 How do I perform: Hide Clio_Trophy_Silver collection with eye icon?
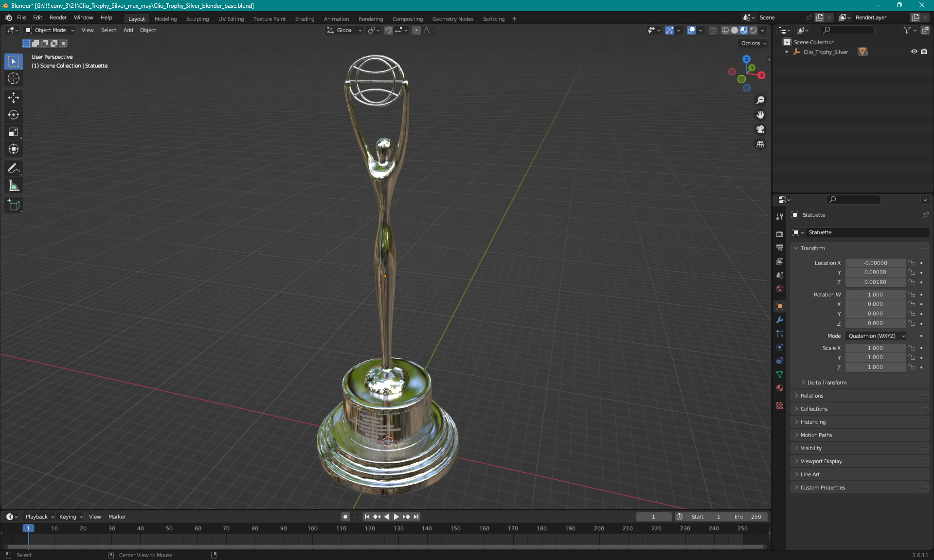[914, 52]
